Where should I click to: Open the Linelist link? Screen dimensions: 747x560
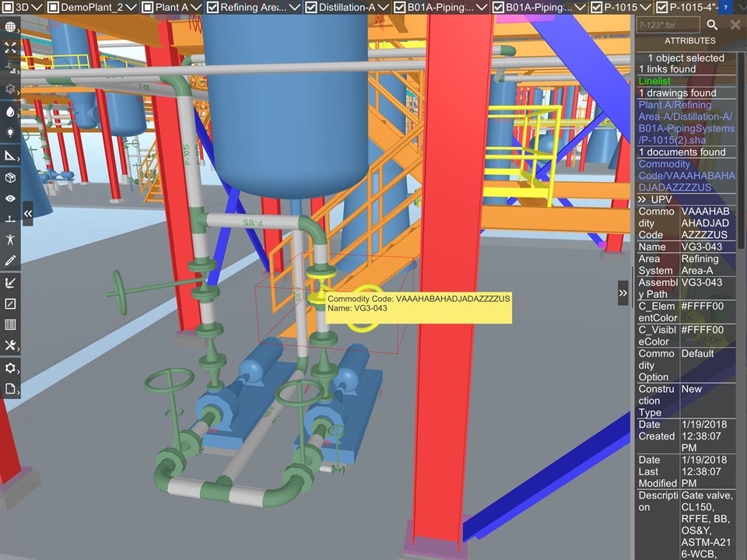point(654,81)
